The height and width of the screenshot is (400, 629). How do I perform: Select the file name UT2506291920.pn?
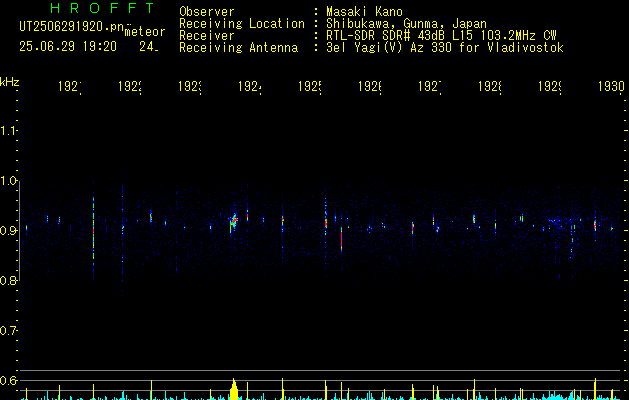72,27
